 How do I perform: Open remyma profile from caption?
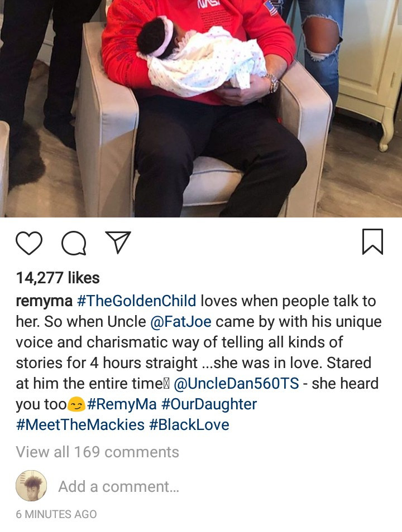(44, 301)
